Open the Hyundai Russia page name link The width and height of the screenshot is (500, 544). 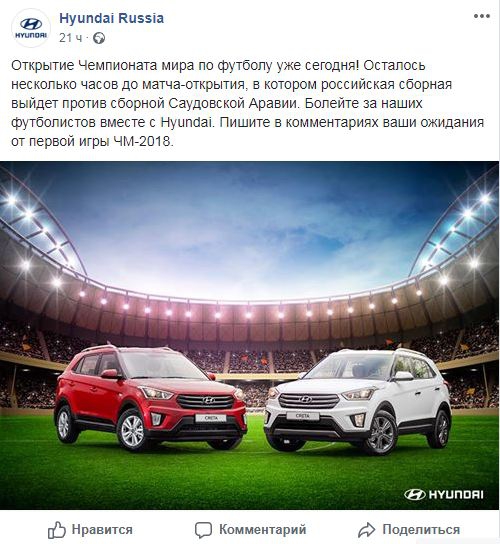(x=111, y=18)
